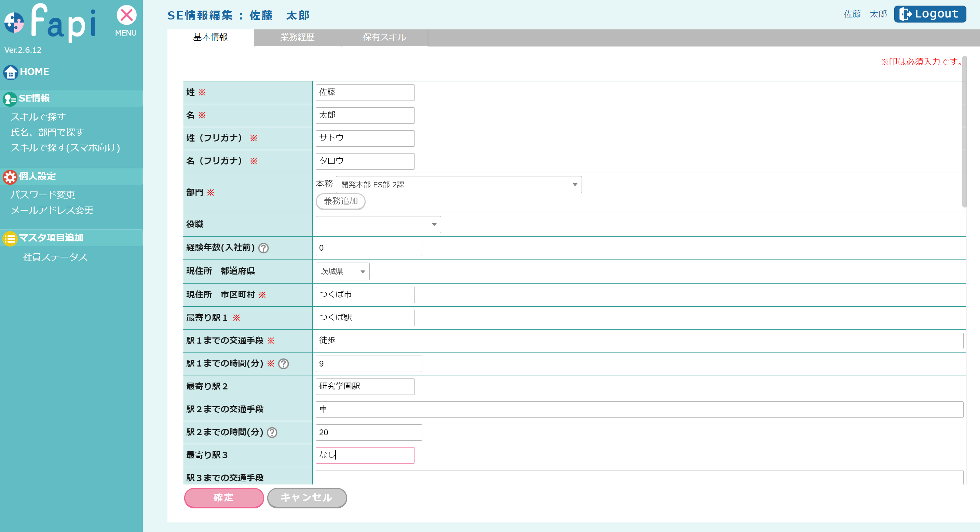This screenshot has width=980, height=532.
Task: Click the form's vertical scrollbar
Action: click(964, 131)
